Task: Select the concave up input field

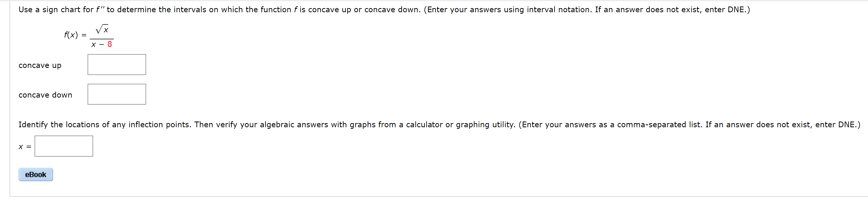Action: click(116, 64)
